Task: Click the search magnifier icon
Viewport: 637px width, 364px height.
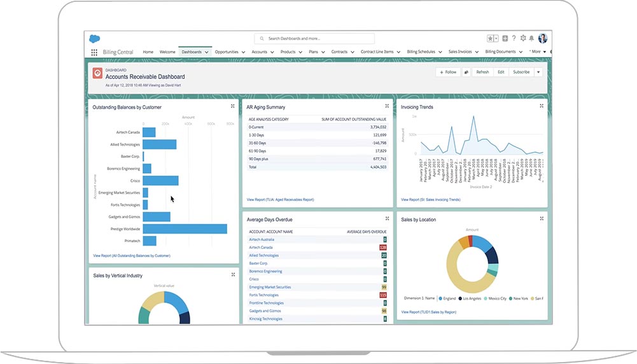Action: (x=262, y=39)
